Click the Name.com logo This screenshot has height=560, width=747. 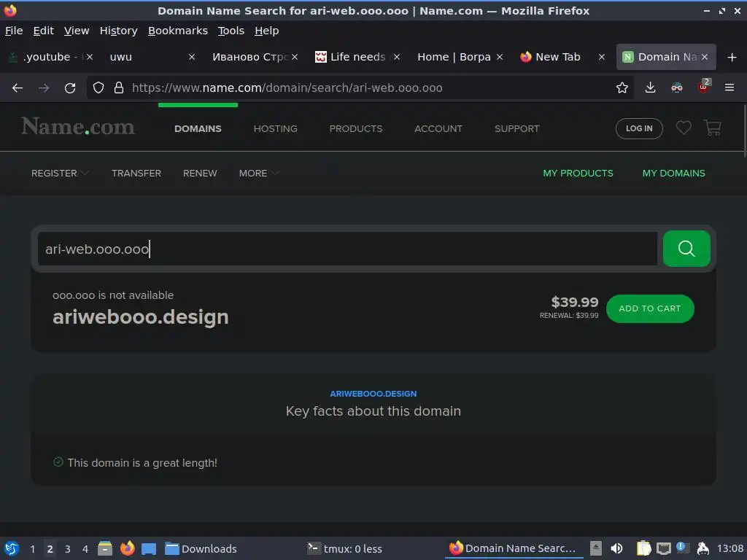[77, 127]
